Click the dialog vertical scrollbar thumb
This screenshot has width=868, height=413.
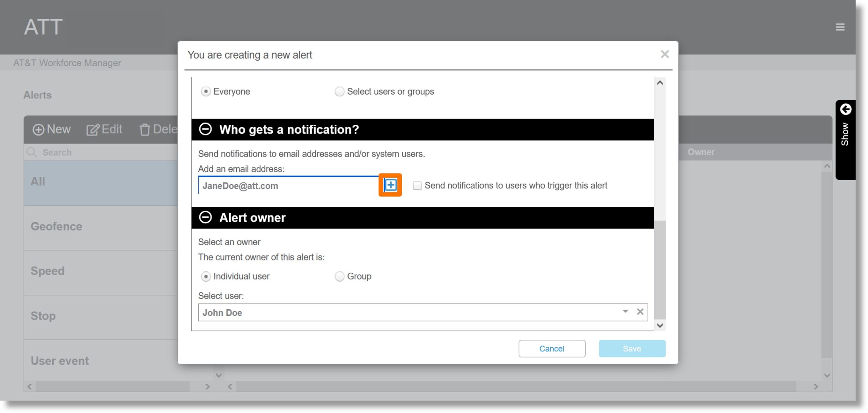[x=660, y=270]
